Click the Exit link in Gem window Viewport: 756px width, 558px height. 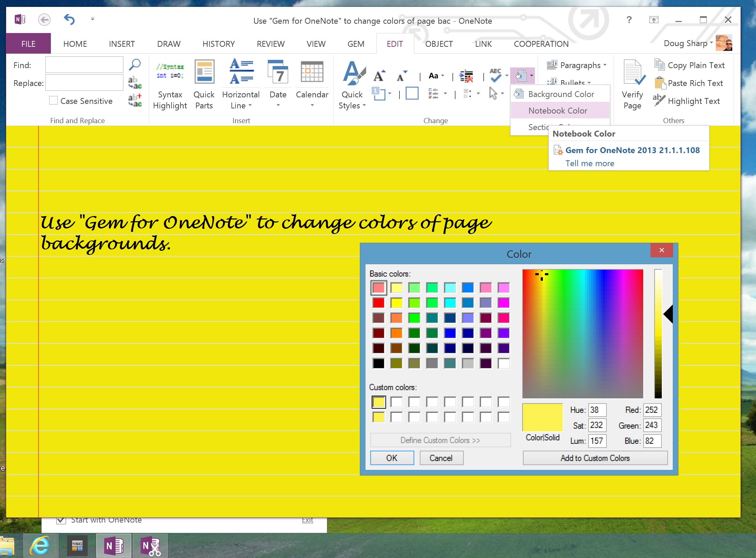pos(307,520)
